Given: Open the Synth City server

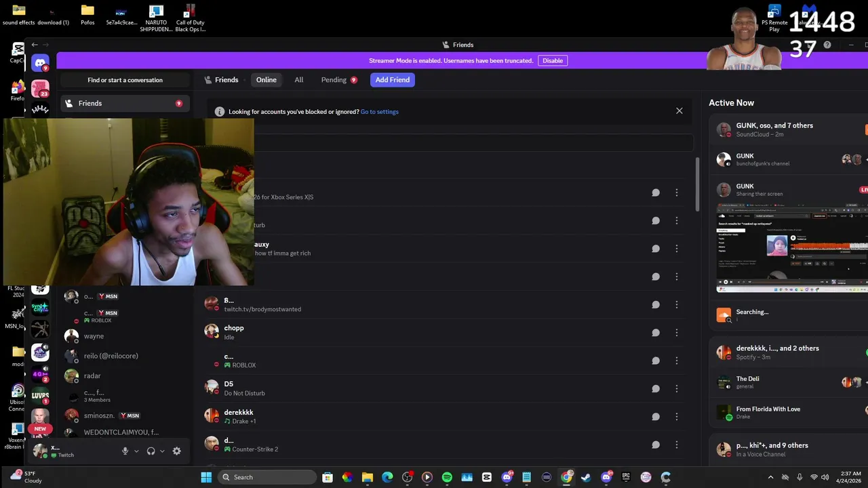Looking at the screenshot, I should tap(40, 308).
